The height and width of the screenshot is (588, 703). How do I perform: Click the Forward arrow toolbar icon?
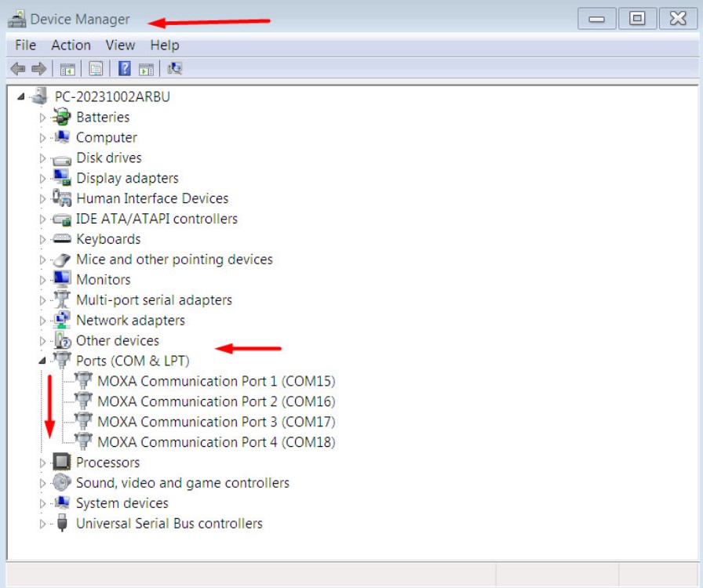click(39, 68)
